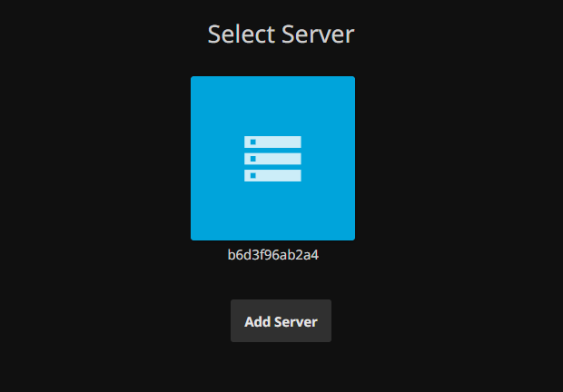The image size is (563, 392).
Task: Click the indicator dot on bottom server bar
Action: 253,175
